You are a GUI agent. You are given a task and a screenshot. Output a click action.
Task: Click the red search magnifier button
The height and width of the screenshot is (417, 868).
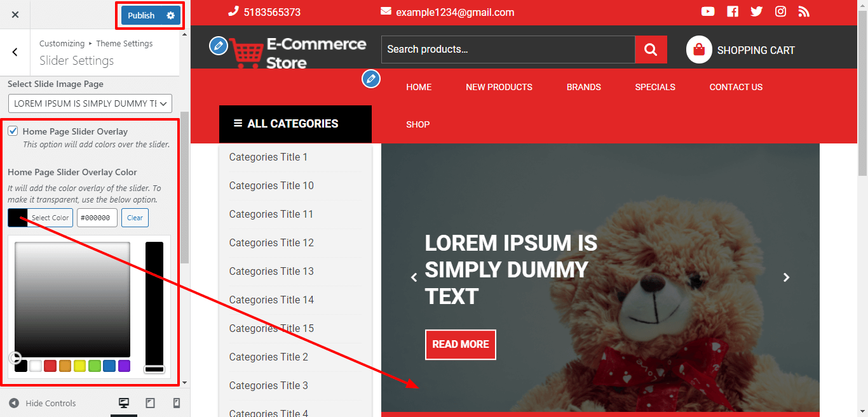click(x=651, y=50)
